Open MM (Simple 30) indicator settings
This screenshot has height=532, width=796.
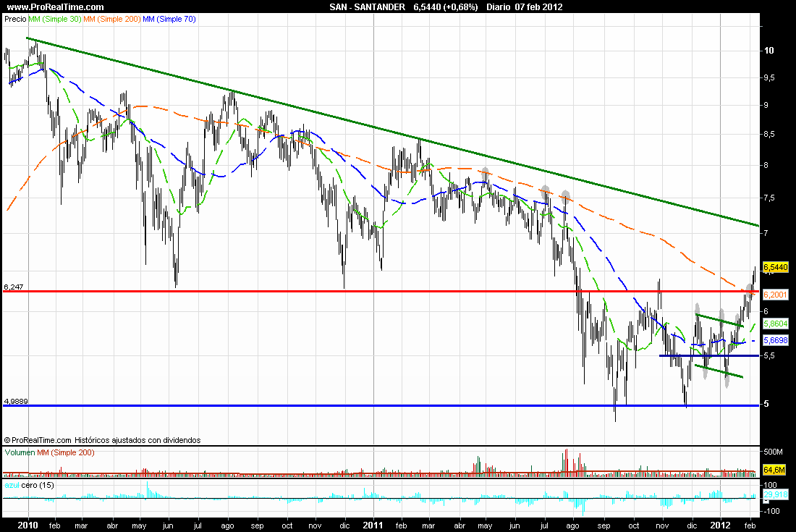(x=55, y=20)
